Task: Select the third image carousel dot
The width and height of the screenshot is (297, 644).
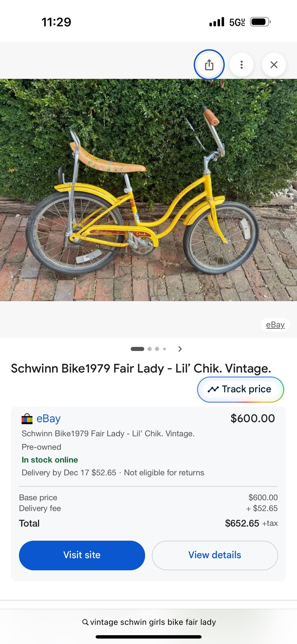Action: [x=157, y=349]
